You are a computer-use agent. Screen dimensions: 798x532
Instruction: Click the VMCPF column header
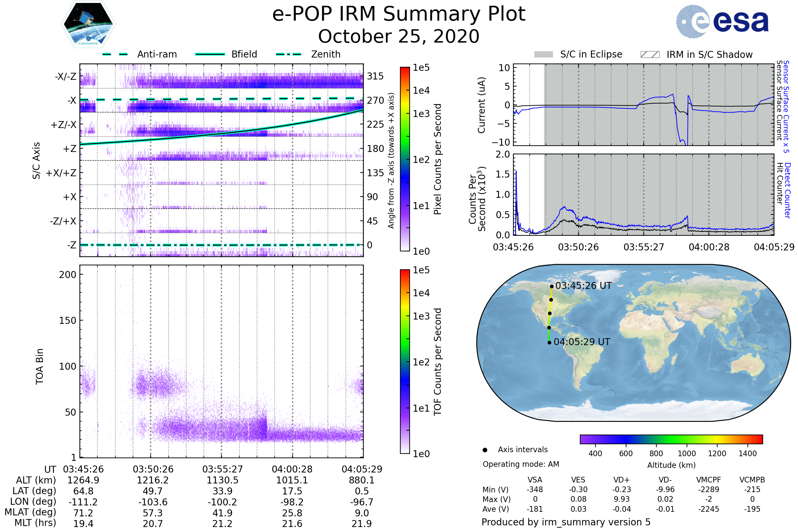(708, 480)
